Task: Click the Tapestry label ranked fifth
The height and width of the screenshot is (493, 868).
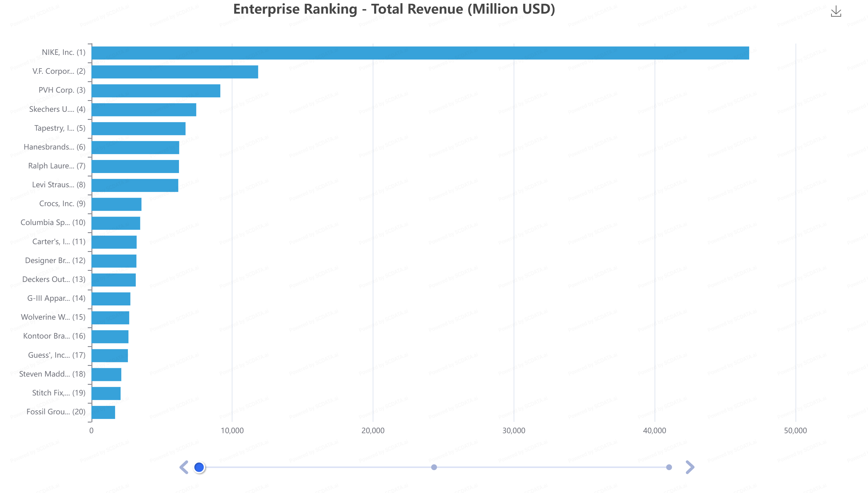Action: pos(60,128)
